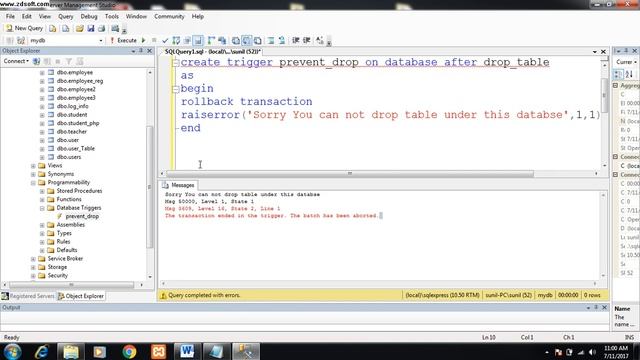Viewport: 640px width, 360px height.
Task: Expand the dbo.employee table node
Action: click(x=42, y=73)
